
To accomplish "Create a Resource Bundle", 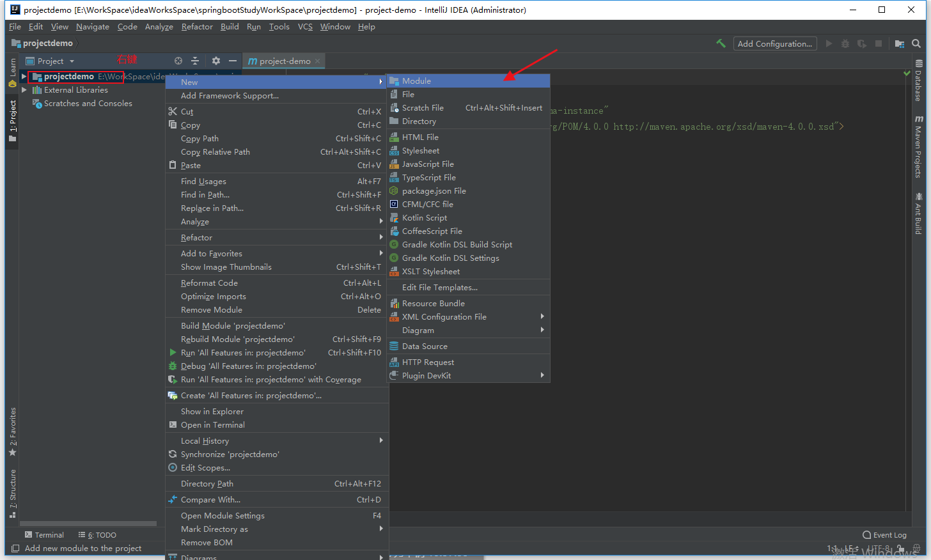I will point(469,304).
